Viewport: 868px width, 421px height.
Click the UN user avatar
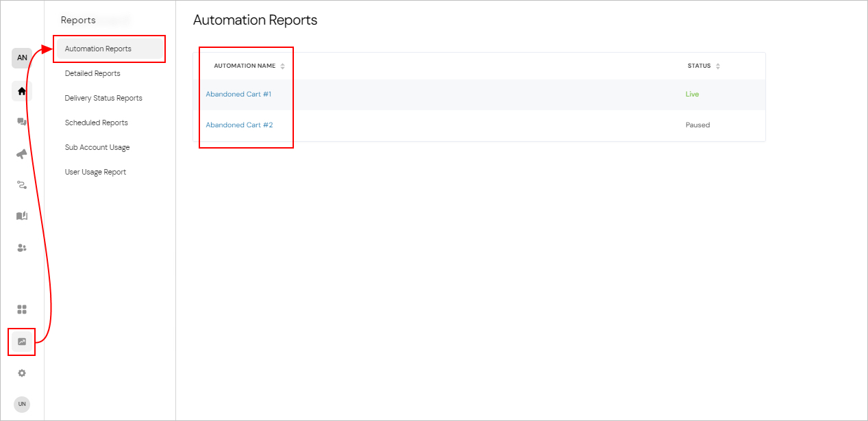tap(22, 405)
